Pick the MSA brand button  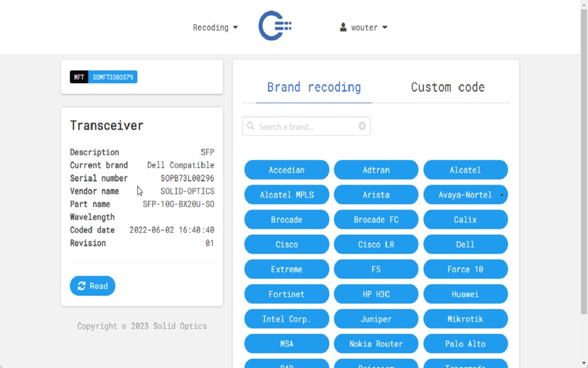287,344
